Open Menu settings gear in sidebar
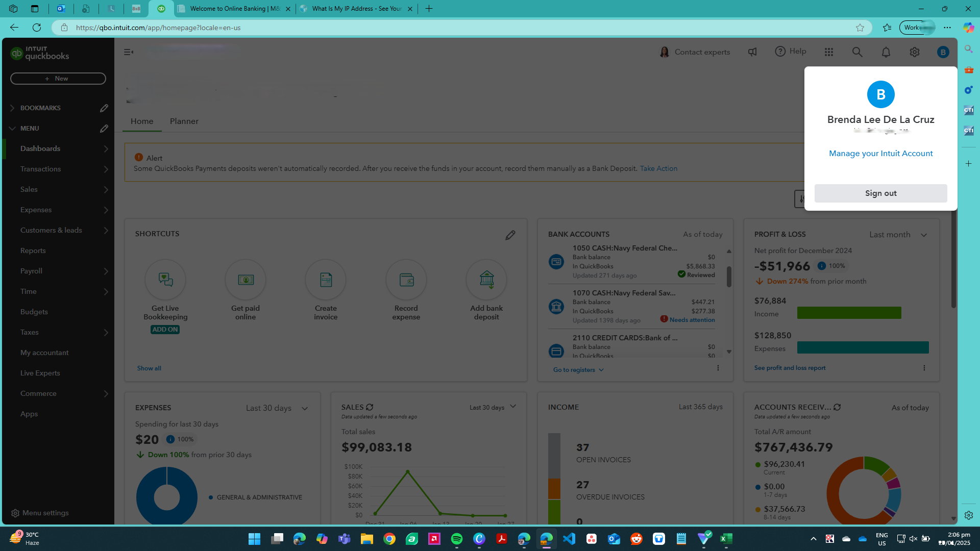 point(15,513)
